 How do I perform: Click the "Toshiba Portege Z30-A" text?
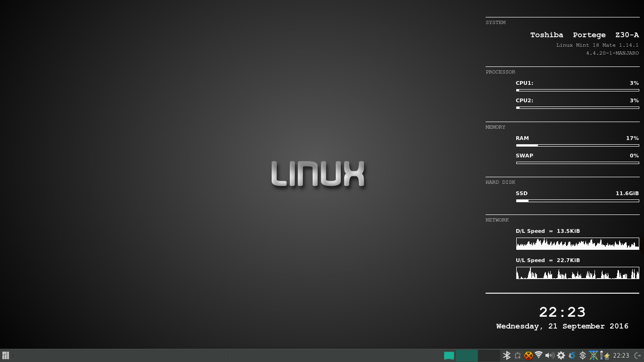point(585,35)
